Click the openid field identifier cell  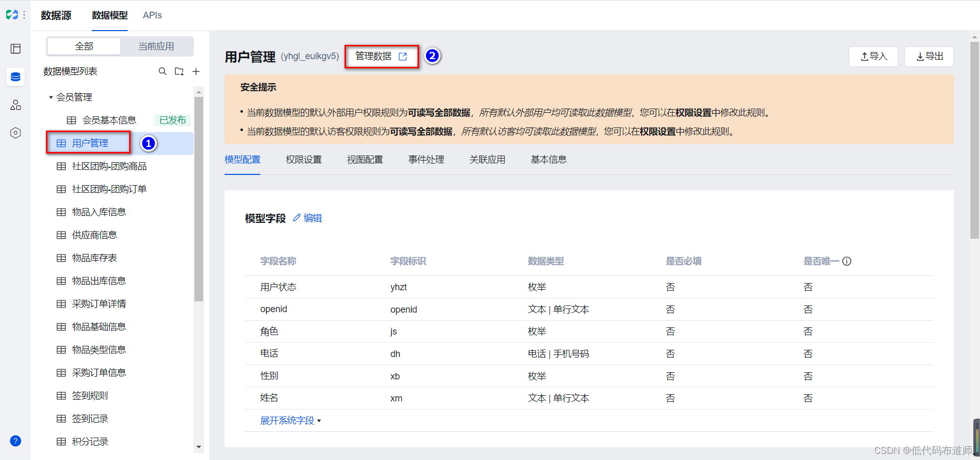404,310
